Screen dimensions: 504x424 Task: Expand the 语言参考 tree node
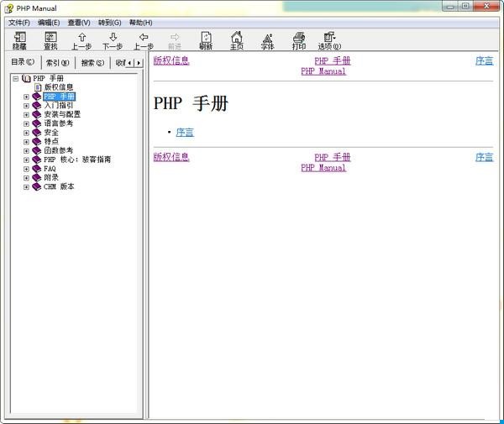pyautogui.click(x=26, y=123)
